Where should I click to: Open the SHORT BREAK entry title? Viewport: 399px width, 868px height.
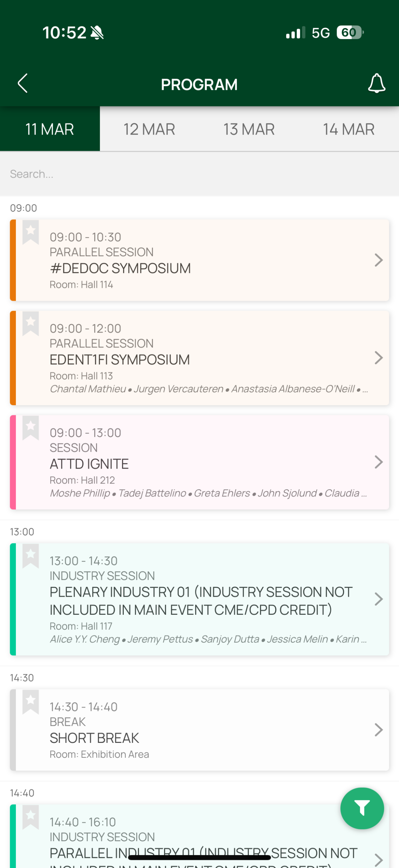pyautogui.click(x=94, y=738)
